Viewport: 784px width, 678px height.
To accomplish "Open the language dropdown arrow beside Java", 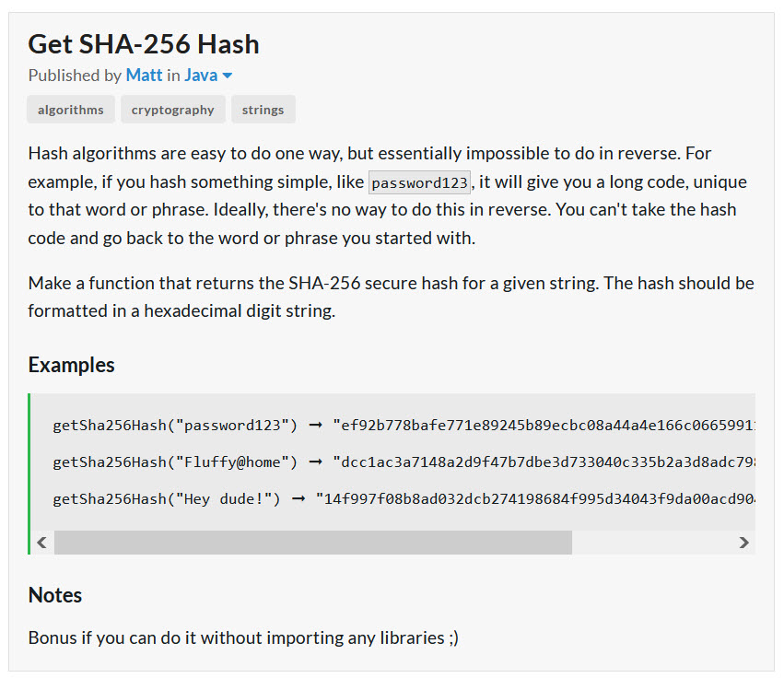I will pyautogui.click(x=227, y=76).
